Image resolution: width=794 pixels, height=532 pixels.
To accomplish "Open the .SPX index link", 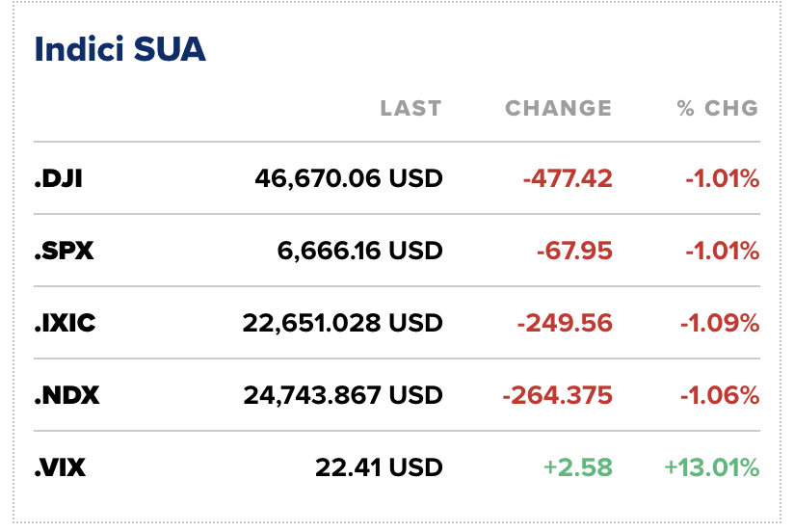I will point(63,251).
